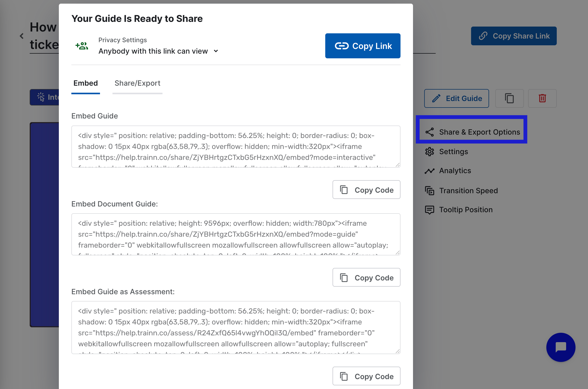588x389 pixels.
Task: Copy the Embed Guide code
Action: click(x=366, y=190)
